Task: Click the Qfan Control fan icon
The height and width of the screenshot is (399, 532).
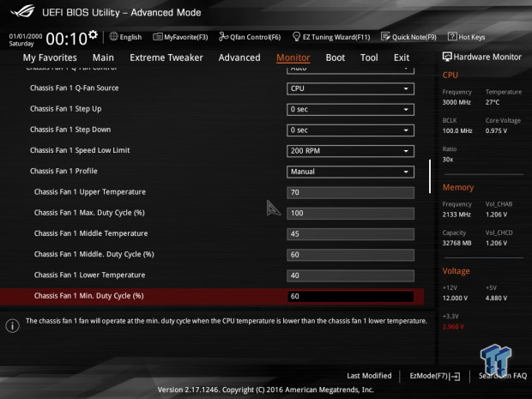Action: (223, 36)
